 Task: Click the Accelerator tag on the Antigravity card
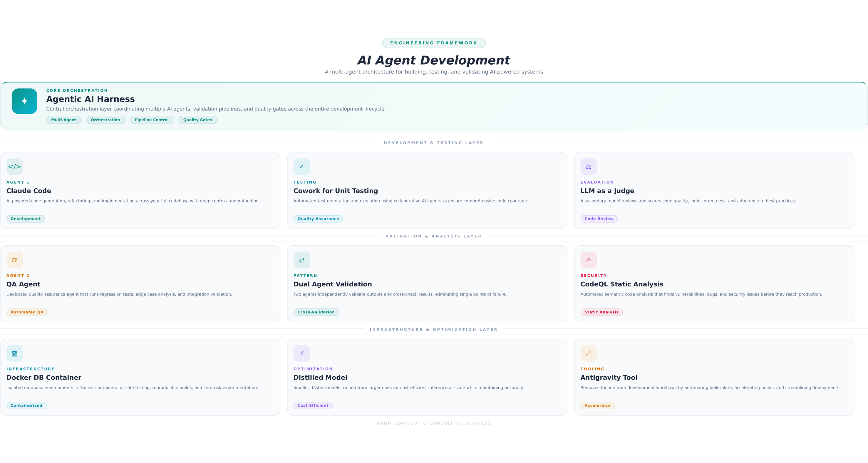tap(597, 405)
